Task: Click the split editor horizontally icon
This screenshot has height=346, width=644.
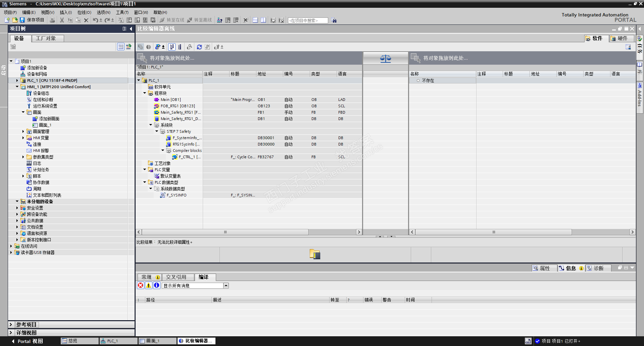Action: [x=255, y=20]
